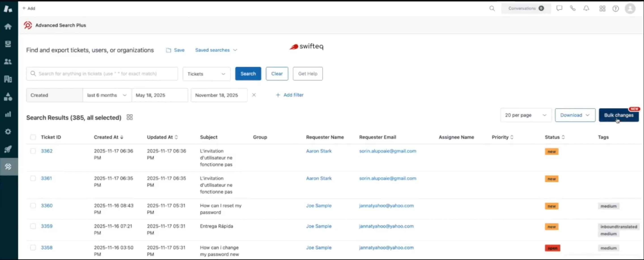The image size is (644, 260).
Task: Open the Conversations button
Action: [x=526, y=8]
